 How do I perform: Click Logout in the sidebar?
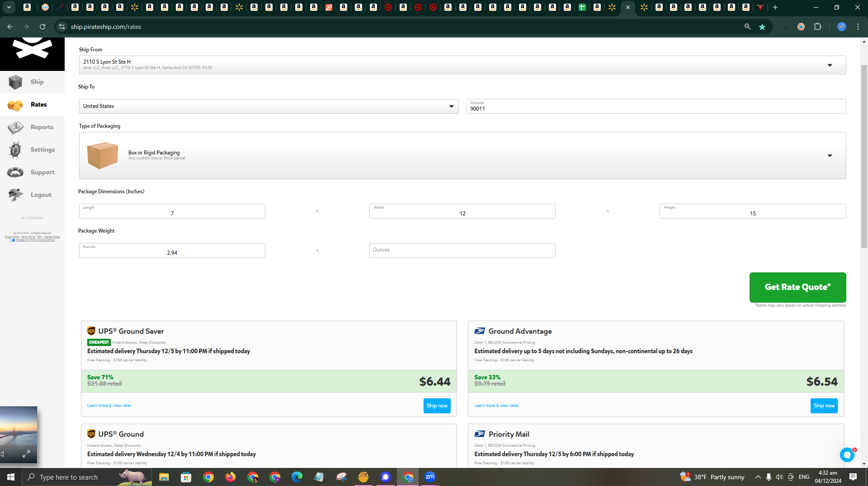(x=32, y=195)
